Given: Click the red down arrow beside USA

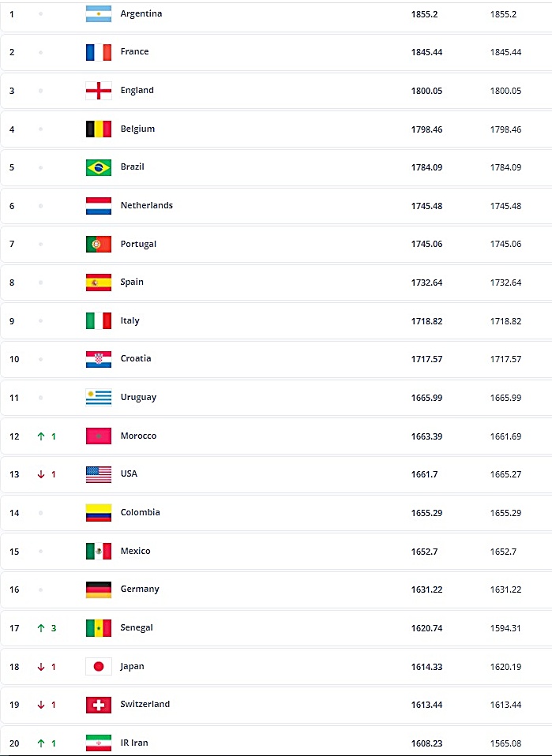Looking at the screenshot, I should 41,474.
